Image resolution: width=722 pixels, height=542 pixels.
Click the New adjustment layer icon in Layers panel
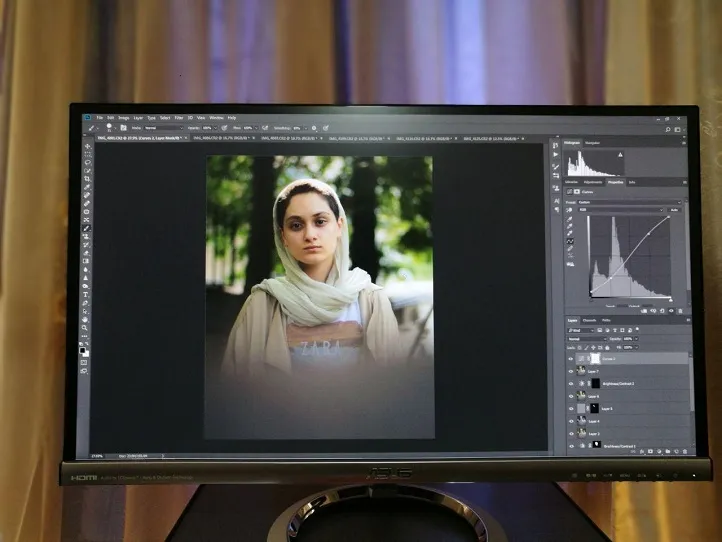tap(659, 451)
